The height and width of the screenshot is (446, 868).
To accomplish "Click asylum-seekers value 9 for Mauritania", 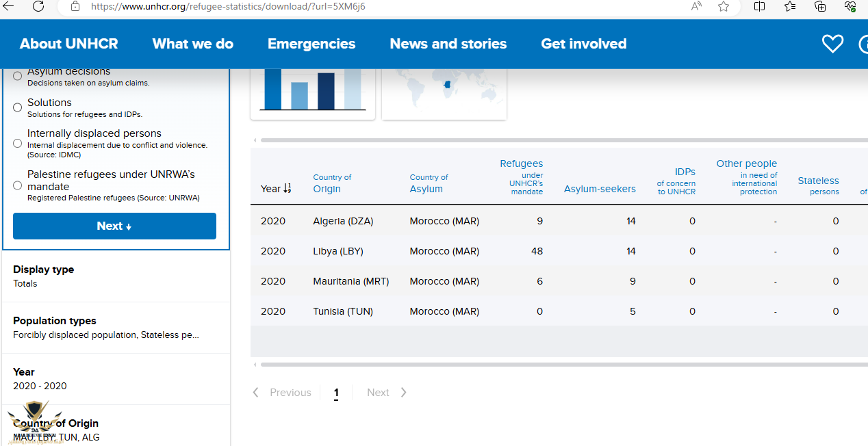I will (633, 281).
